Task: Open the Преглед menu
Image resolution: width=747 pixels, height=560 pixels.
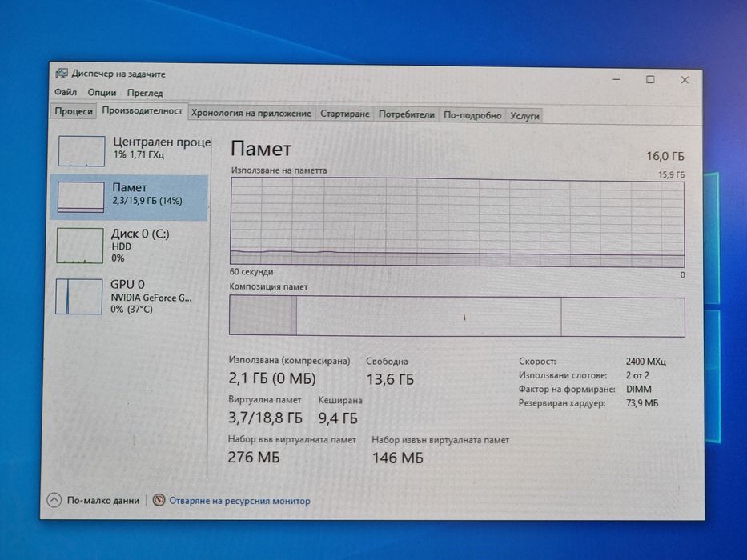Action: tap(145, 93)
